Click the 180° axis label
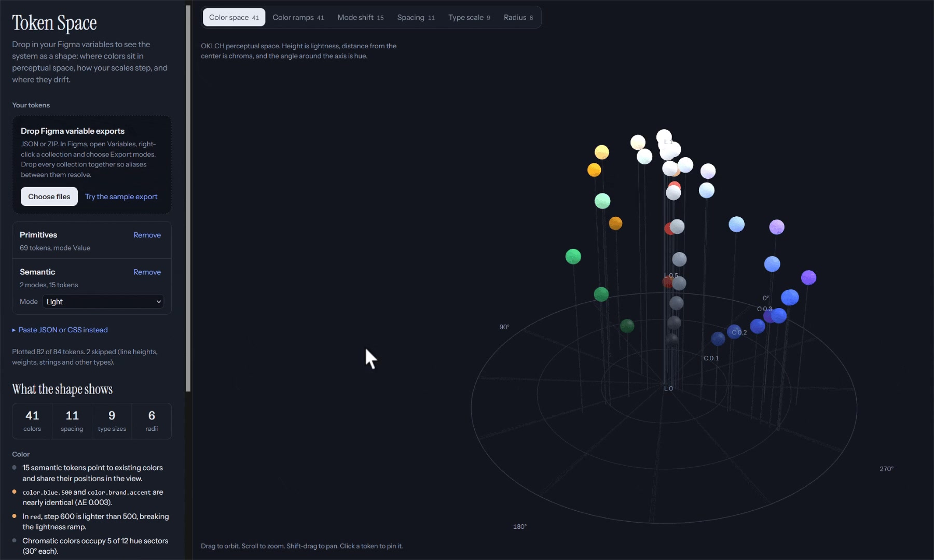Screen dimensions: 934x560 click(x=520, y=527)
